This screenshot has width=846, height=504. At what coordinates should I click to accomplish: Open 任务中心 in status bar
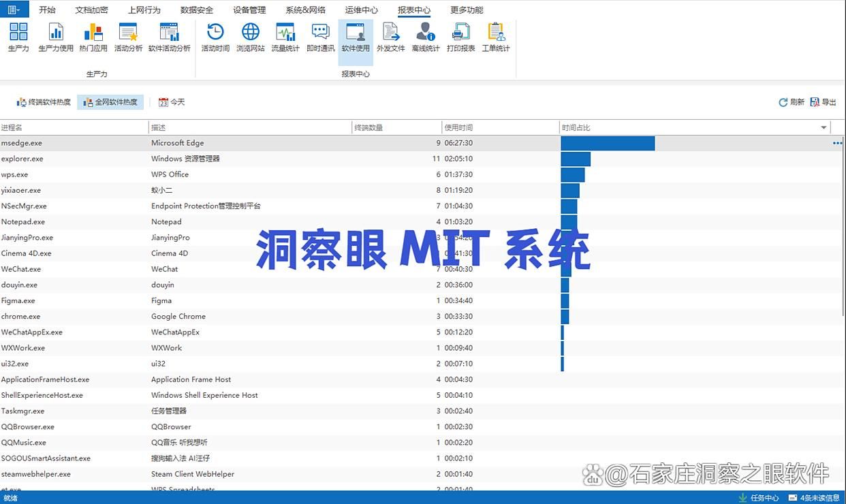click(758, 498)
